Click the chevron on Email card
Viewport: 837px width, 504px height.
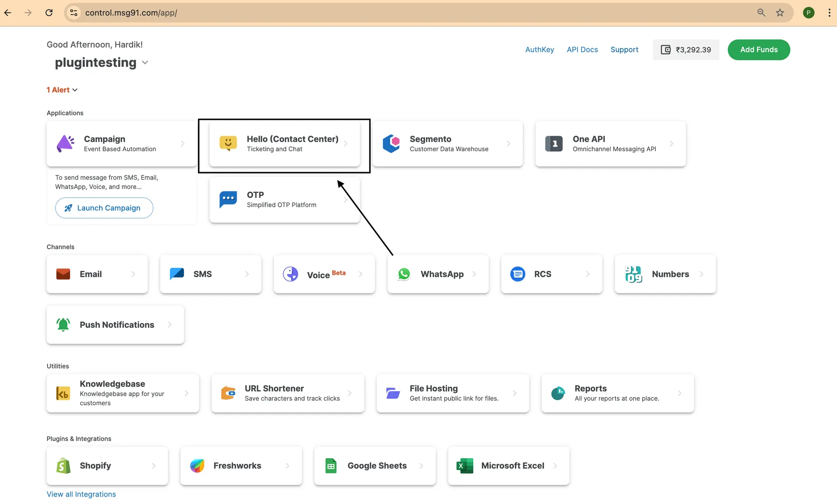[134, 274]
